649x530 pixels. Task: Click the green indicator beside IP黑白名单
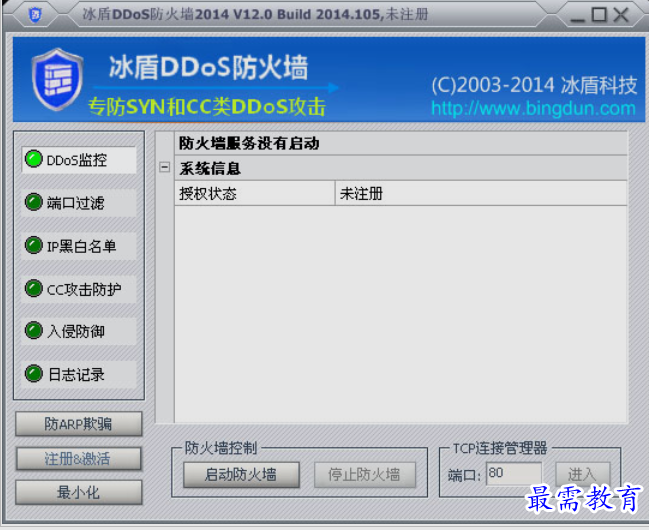[34, 245]
